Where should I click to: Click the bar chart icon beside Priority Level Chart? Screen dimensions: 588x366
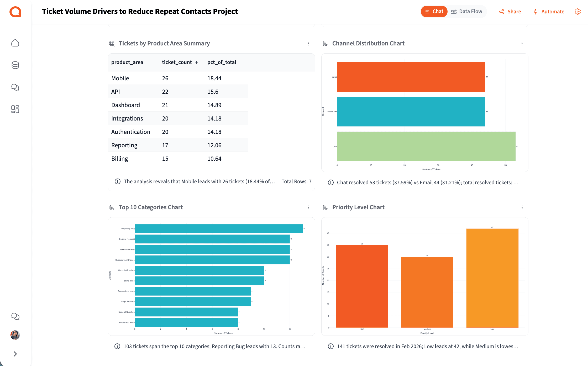click(325, 207)
